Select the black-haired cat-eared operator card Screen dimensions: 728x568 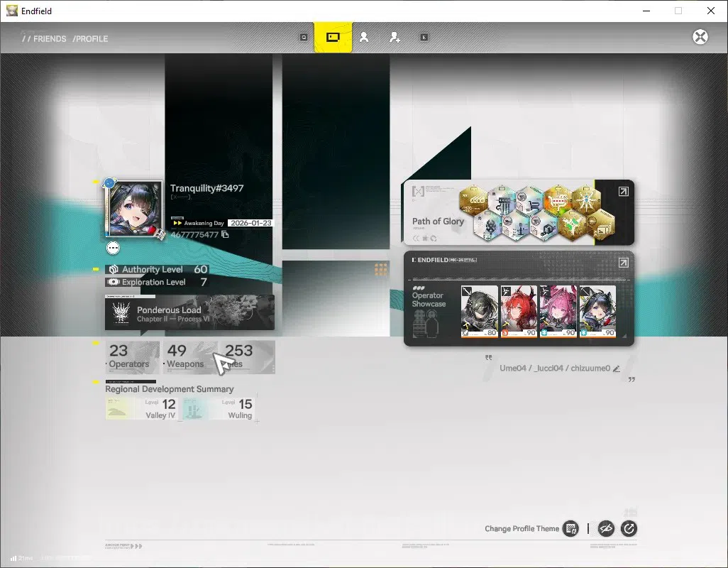tap(597, 311)
